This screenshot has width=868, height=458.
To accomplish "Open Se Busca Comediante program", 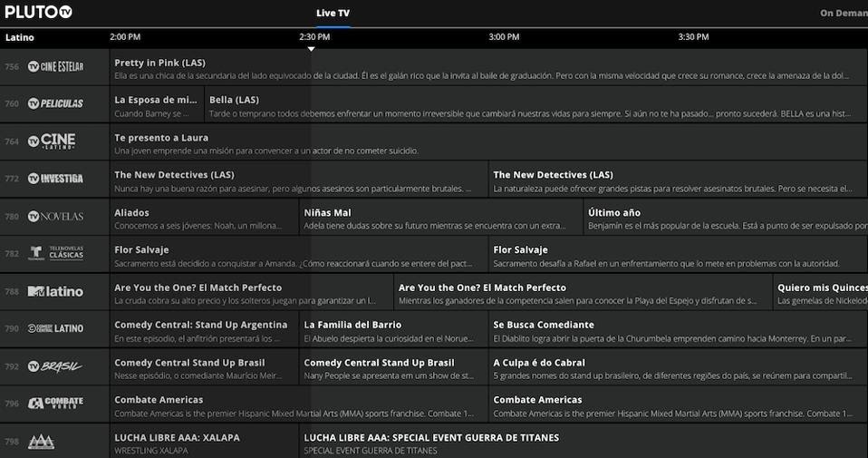I will tap(678, 329).
